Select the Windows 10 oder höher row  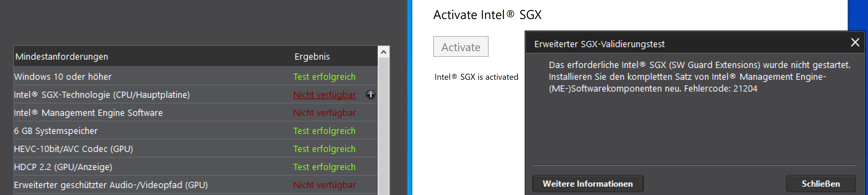tap(195, 77)
